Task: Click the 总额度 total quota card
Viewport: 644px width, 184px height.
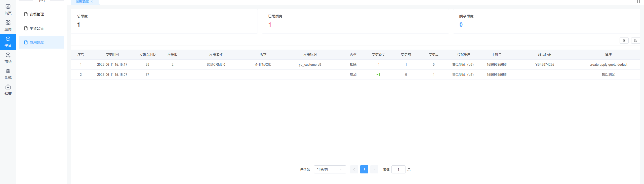Action: [x=164, y=21]
